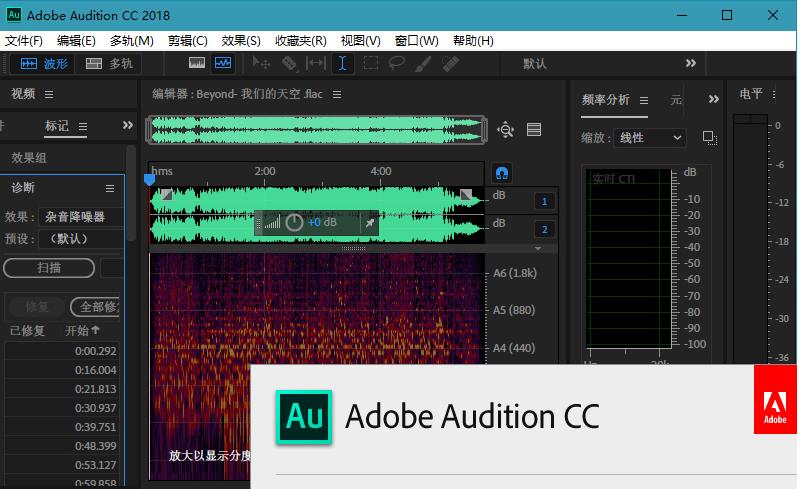Click the 扫描 scan button

[49, 268]
